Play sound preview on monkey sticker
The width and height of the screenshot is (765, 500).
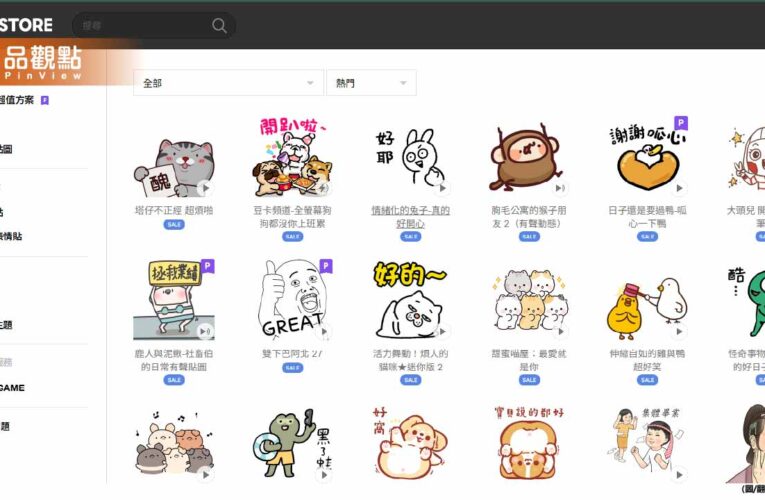tap(560, 188)
